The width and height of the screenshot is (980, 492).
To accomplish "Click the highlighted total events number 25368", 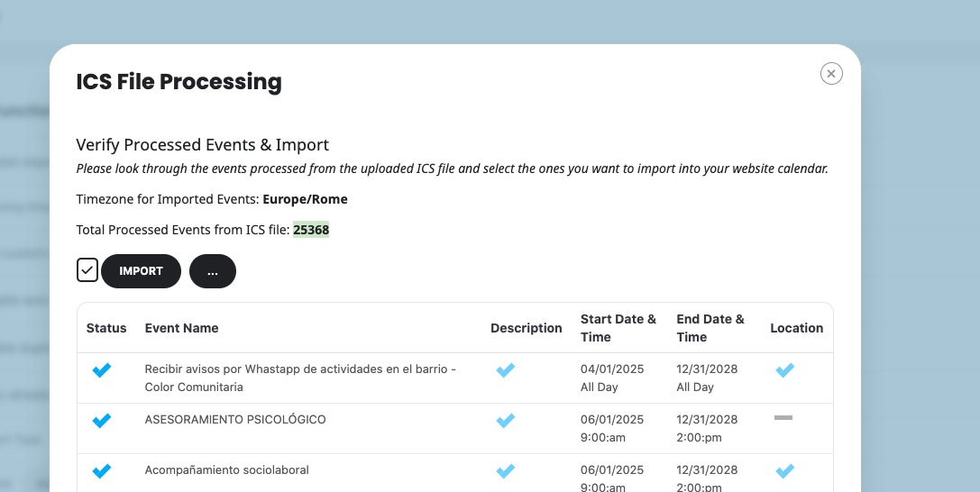I will (x=311, y=230).
